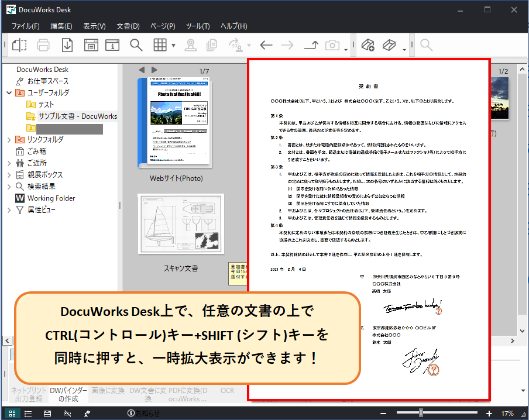This screenshot has height=420, width=529.
Task: Show next page of Webサイト binder
Action: 154,70
